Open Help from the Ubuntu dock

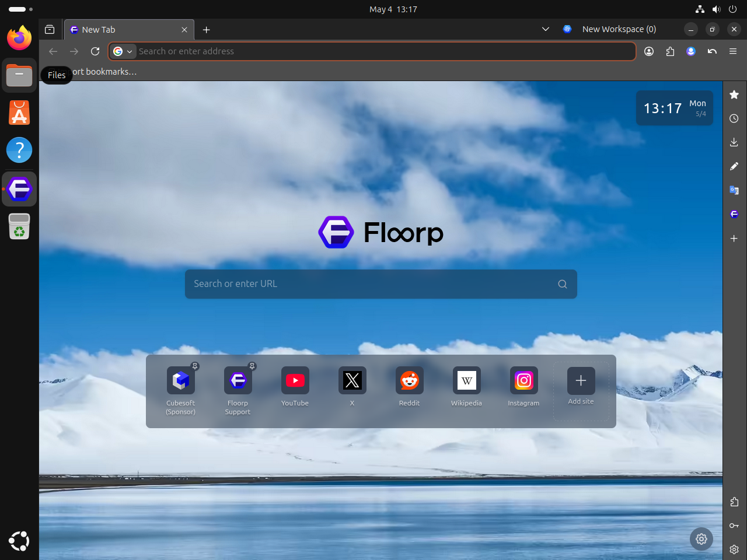coord(19,150)
